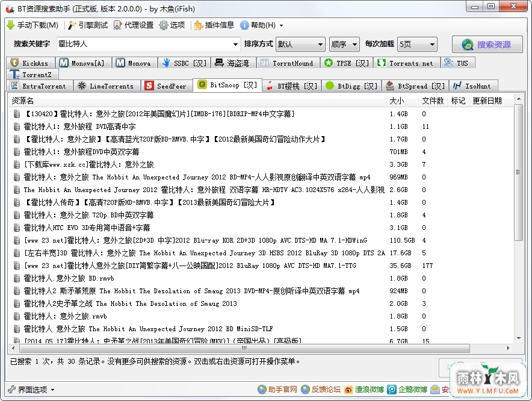Screen dimensions: 532x401
Task: Open the 手动下载(M) menu
Action: tap(32, 25)
